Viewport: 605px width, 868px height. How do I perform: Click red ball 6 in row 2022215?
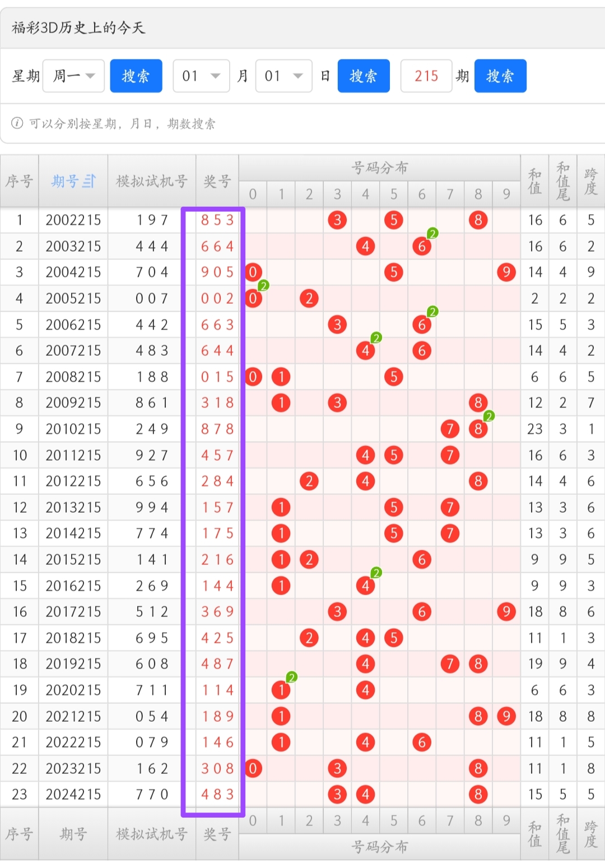click(x=422, y=742)
